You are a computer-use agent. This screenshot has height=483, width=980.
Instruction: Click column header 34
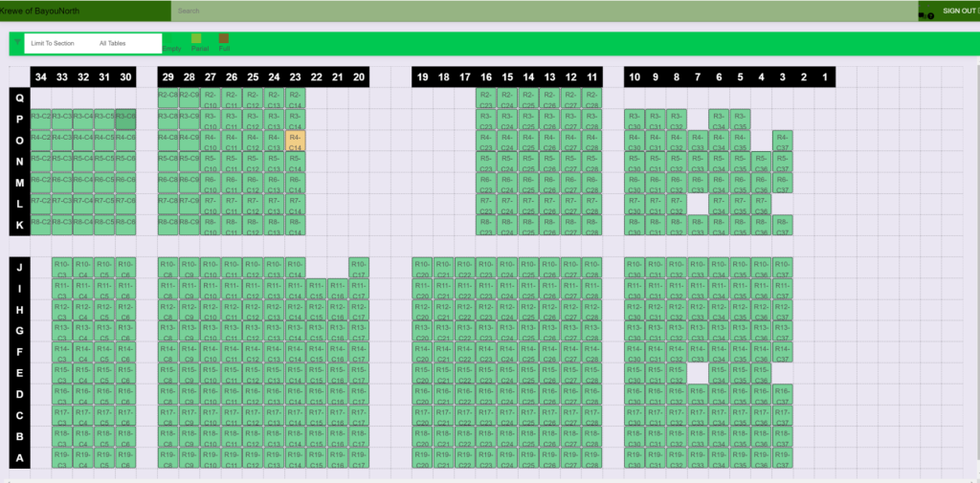click(x=40, y=77)
